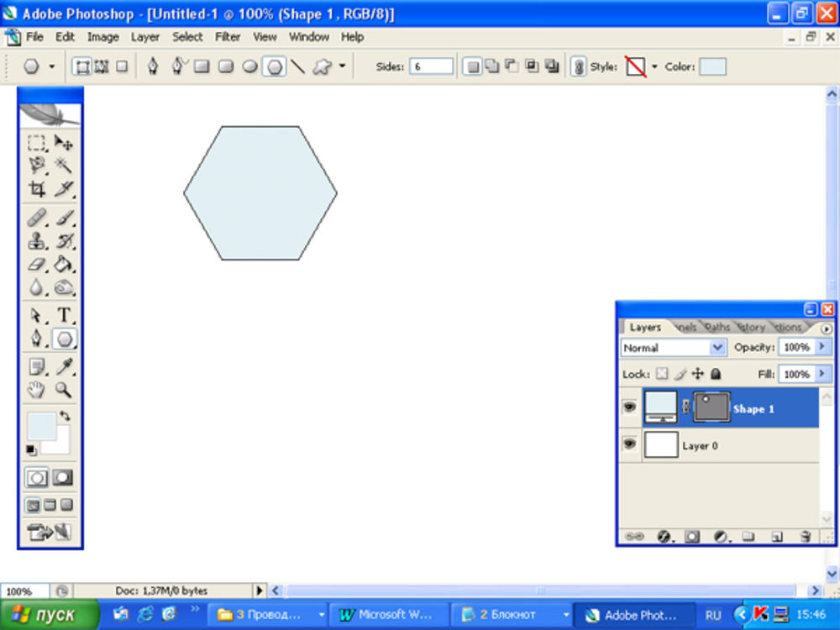840x630 pixels.
Task: Select the Horizontal Type tool
Action: click(x=65, y=315)
